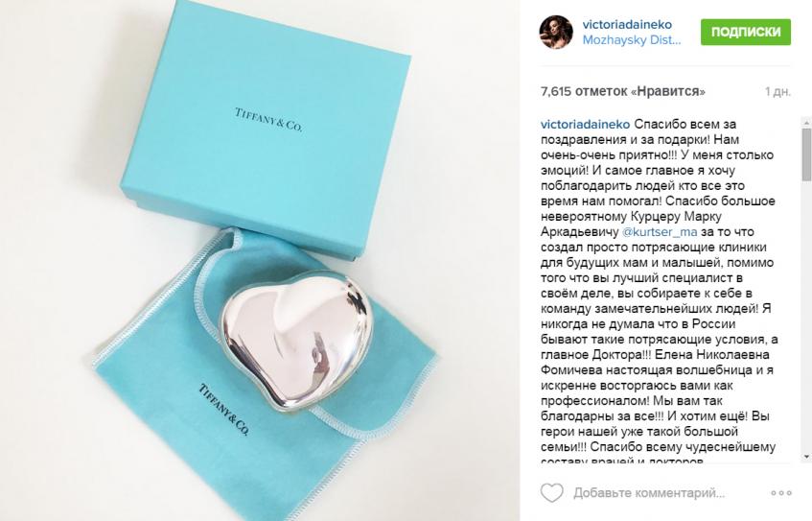Click the 1 дн. timestamp
The image size is (812, 521).
click(x=777, y=92)
